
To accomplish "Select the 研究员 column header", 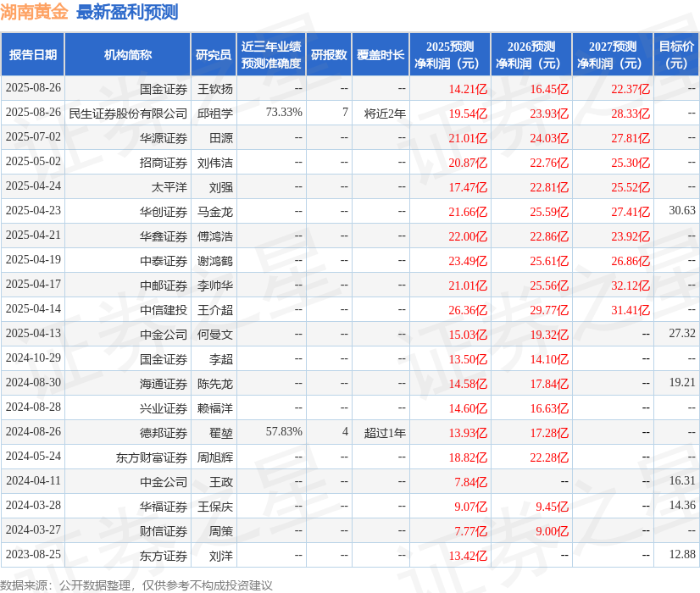I will tap(214, 54).
